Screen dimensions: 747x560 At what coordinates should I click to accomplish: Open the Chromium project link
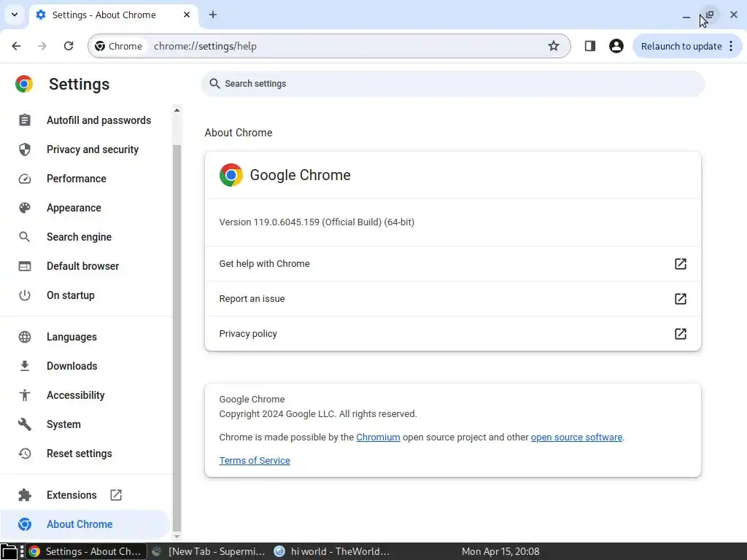[x=378, y=437]
